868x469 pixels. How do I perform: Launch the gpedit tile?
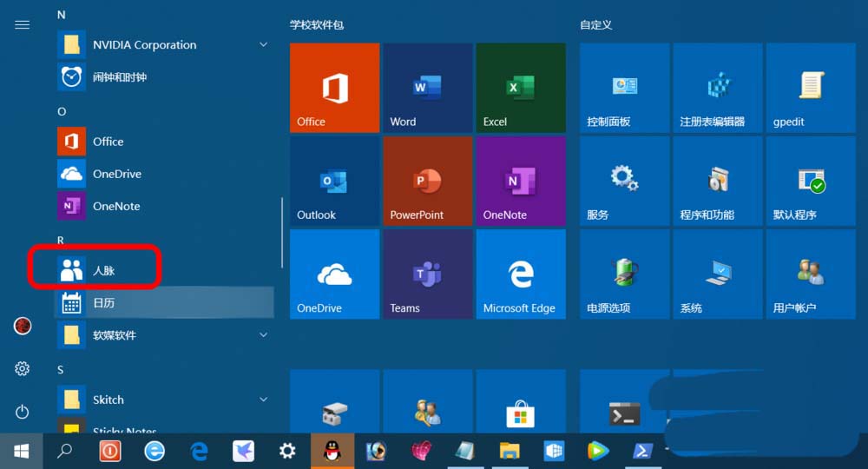(x=811, y=88)
